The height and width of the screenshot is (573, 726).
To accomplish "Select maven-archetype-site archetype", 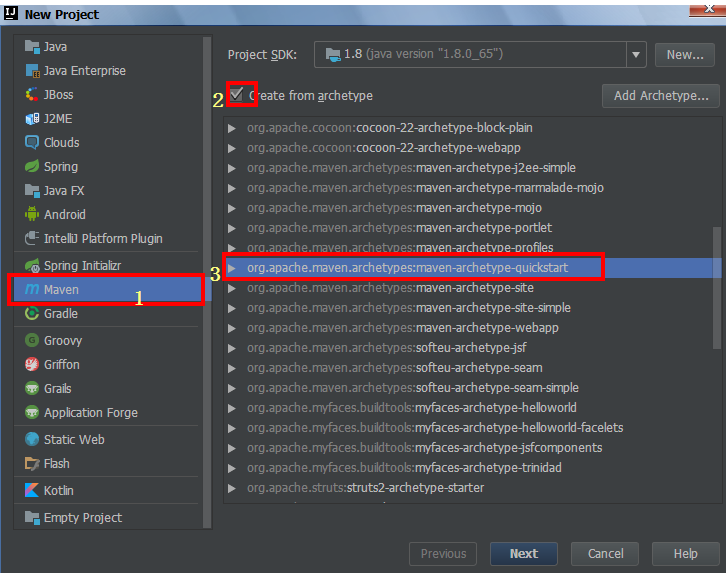I will pyautogui.click(x=472, y=288).
